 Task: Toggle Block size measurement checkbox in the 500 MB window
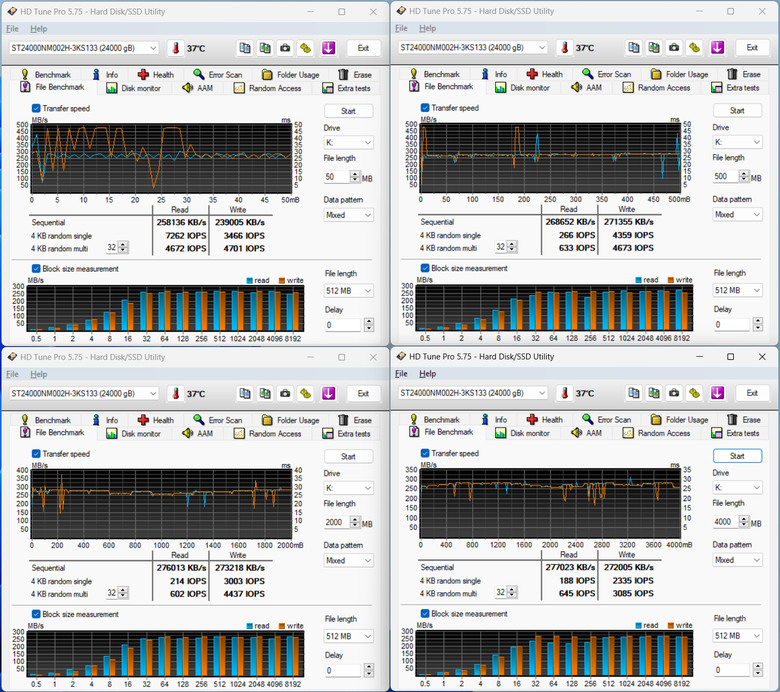(425, 268)
